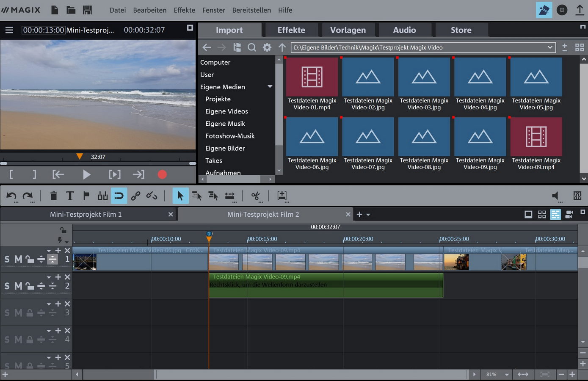The image size is (588, 381).
Task: Select Fotoshow-Musik folder entry
Action: click(x=230, y=136)
